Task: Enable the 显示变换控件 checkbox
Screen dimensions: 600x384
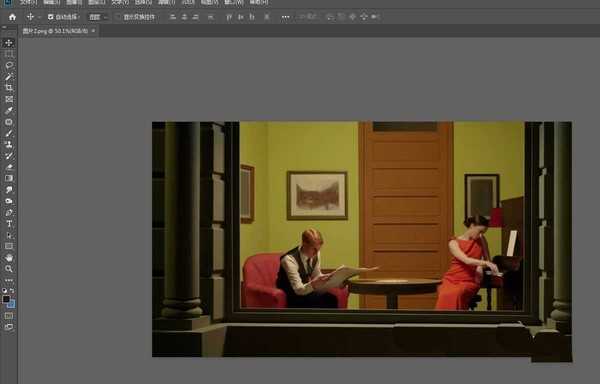Action: [x=118, y=17]
